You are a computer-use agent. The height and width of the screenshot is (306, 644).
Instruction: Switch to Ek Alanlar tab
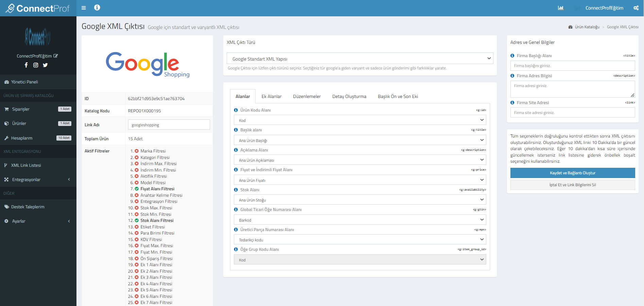[x=272, y=96]
